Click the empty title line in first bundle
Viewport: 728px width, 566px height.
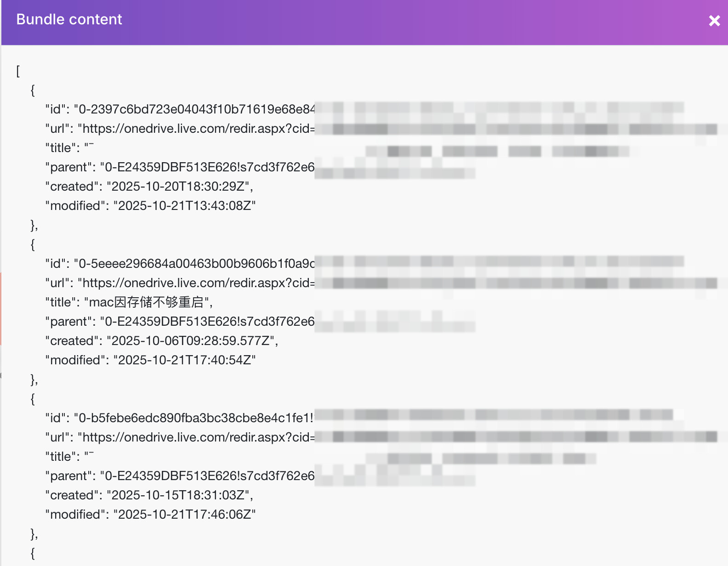click(69, 148)
